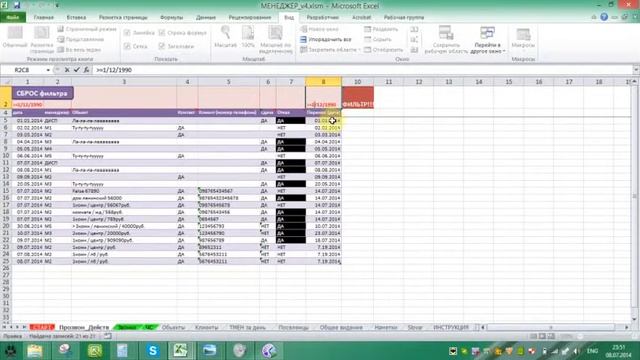Open the Клиенты sheet tab
Screen dimensions: 640x360
click(206, 327)
